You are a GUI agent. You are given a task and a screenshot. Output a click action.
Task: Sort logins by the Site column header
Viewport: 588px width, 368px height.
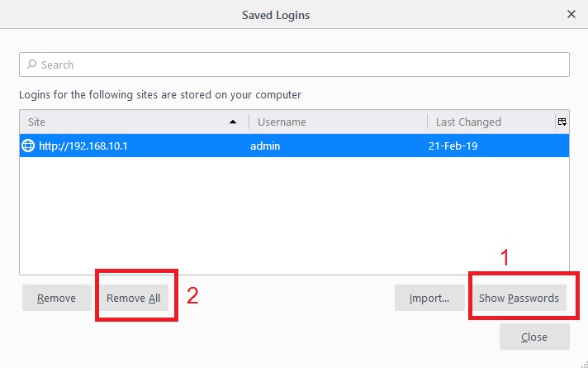[124, 122]
